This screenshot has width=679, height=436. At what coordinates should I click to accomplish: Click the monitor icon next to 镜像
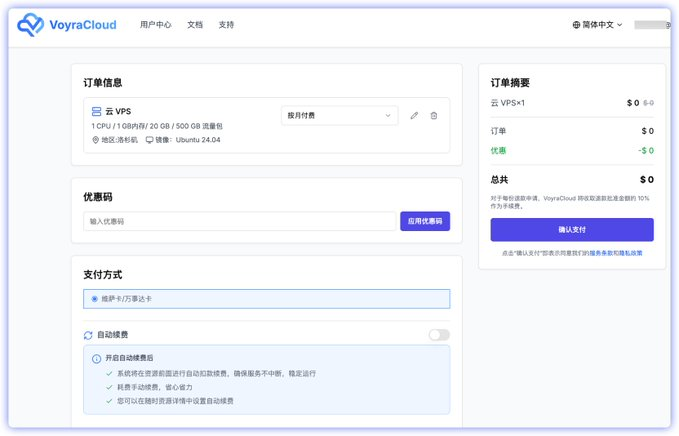[x=150, y=140]
